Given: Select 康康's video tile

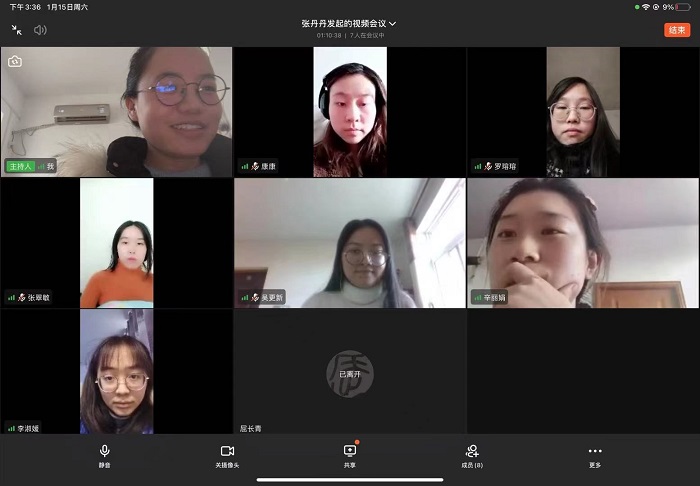Looking at the screenshot, I should 349,111.
